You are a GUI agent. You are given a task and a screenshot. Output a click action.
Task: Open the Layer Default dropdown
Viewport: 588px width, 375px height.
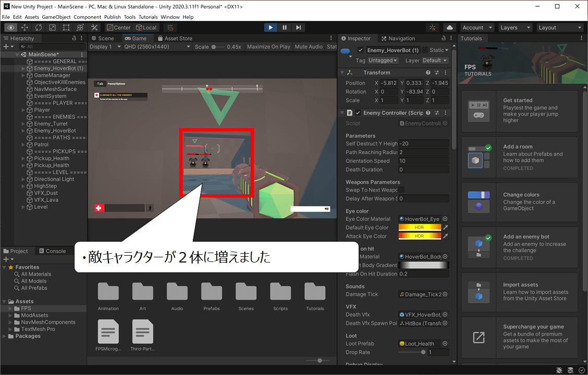click(435, 60)
